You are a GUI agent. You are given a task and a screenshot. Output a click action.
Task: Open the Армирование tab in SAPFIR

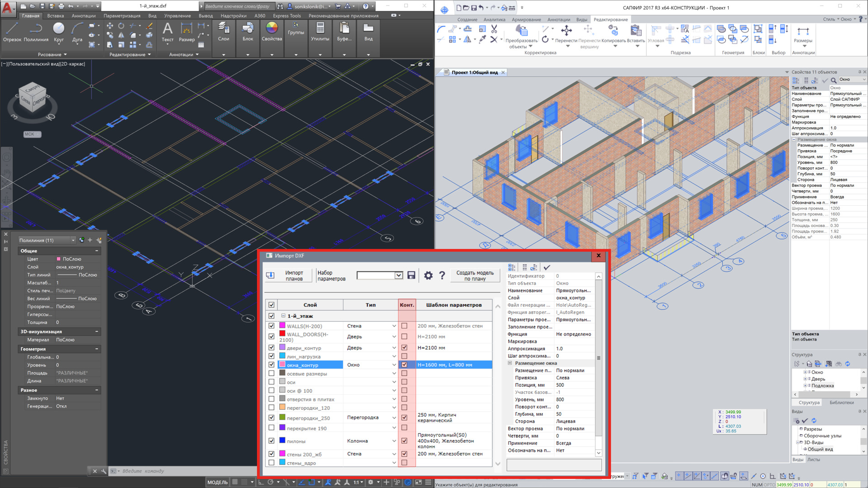pyautogui.click(x=526, y=19)
